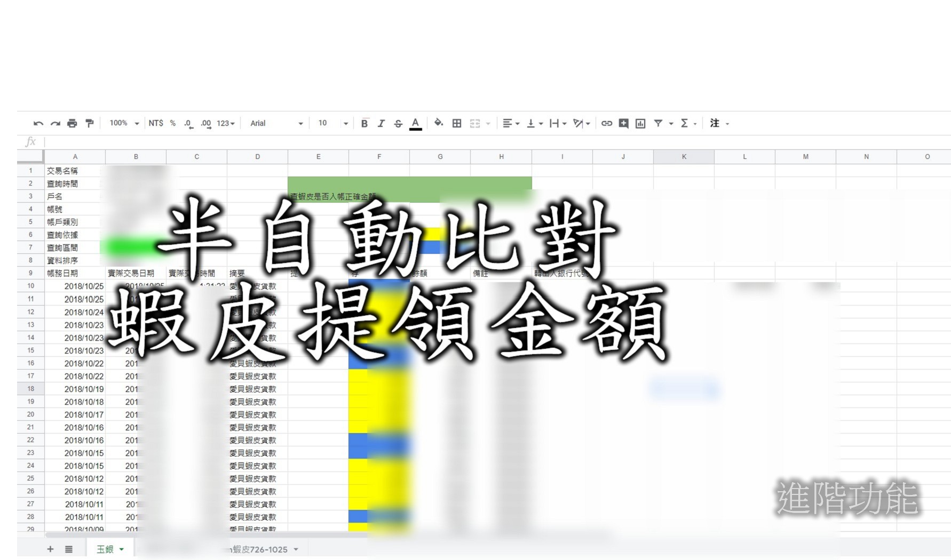The image size is (951, 560).
Task: Click the Insert comment icon
Action: coord(623,123)
